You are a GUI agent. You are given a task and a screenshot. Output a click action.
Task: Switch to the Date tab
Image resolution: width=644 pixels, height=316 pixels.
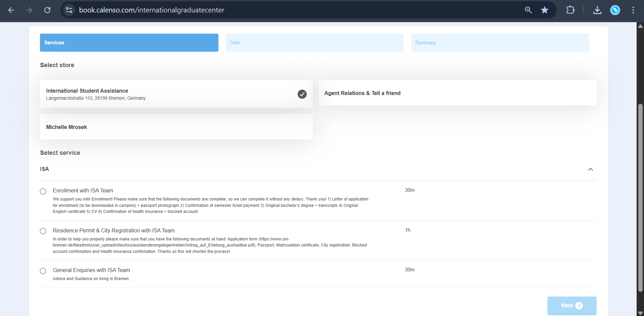[314, 42]
